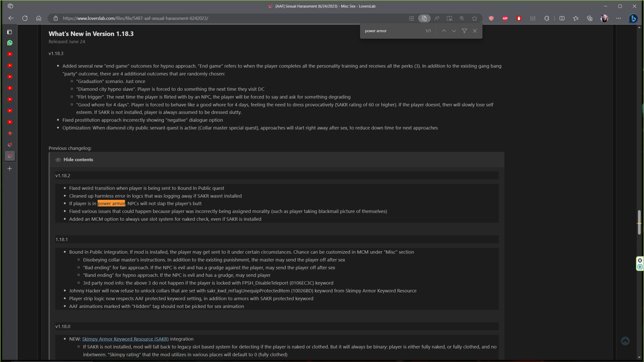Open Immersive Reader view

[x=449, y=18]
